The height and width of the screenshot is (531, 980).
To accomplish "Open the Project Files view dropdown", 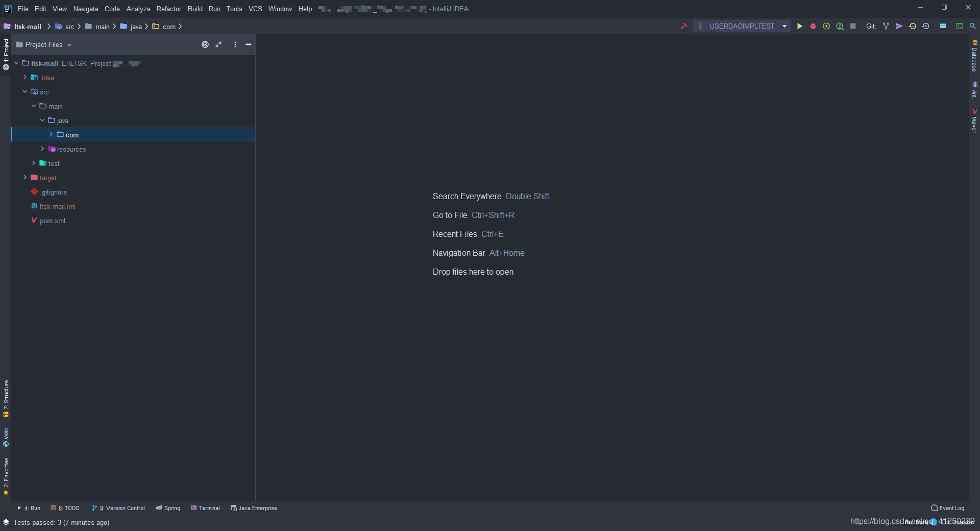I will (44, 44).
